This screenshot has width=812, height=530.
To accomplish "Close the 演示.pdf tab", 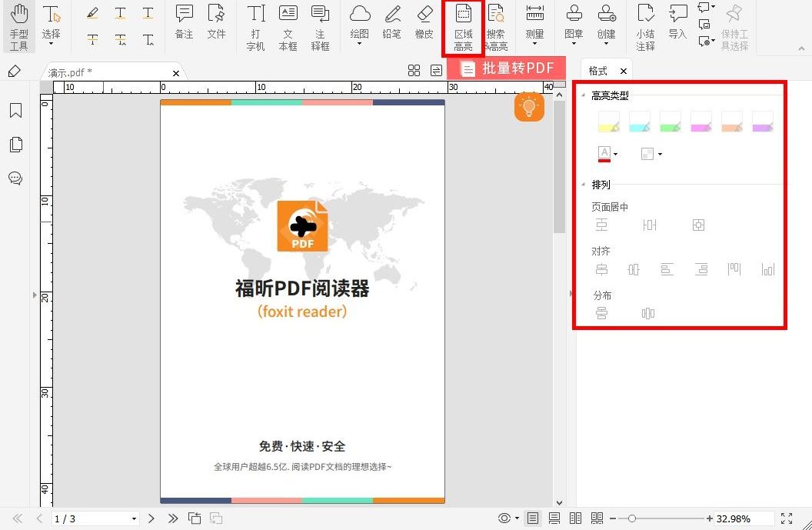I will click(176, 73).
